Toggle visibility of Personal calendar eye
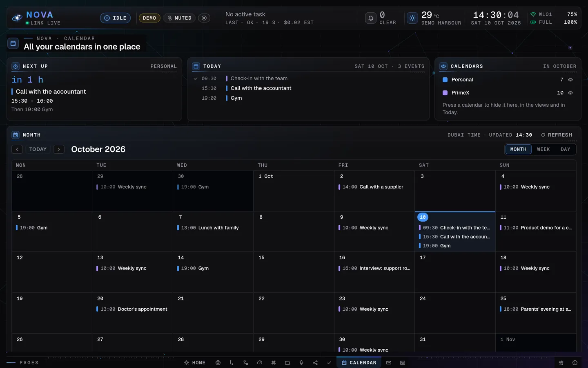Image resolution: width=588 pixels, height=368 pixels. click(570, 80)
